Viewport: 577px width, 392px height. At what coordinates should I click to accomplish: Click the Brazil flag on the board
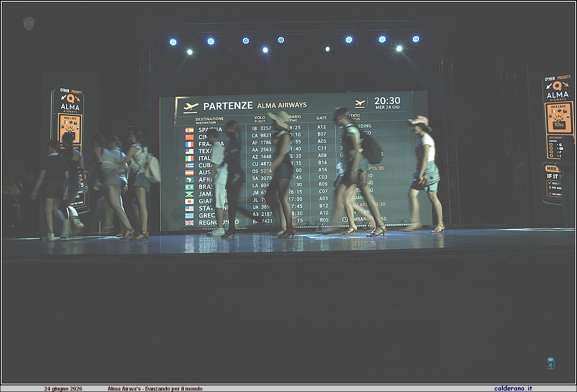point(190,187)
